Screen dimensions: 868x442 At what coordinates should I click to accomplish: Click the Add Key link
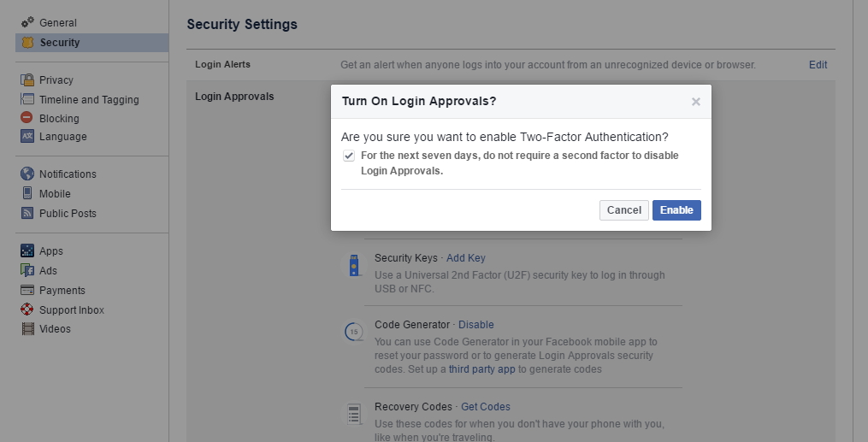coord(465,258)
